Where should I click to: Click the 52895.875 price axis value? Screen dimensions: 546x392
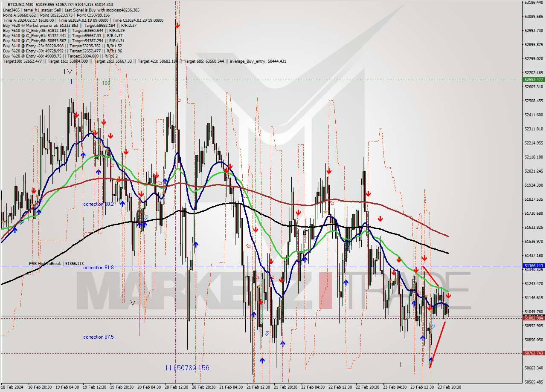(534, 45)
